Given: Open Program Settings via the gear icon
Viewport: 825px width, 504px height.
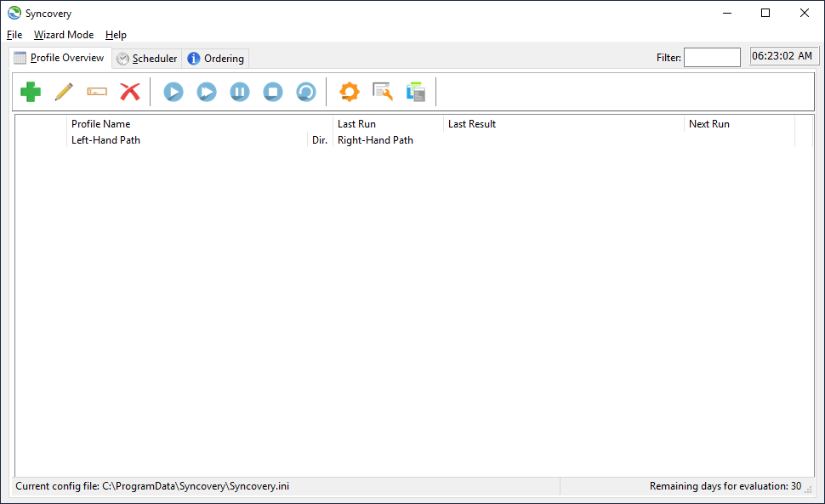Looking at the screenshot, I should (x=349, y=91).
